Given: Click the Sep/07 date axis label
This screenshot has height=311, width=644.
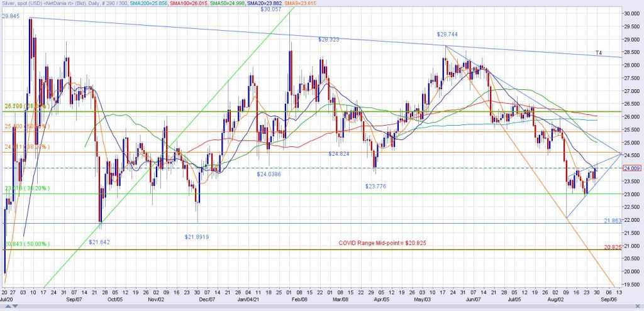Looking at the screenshot, I should point(74,300).
